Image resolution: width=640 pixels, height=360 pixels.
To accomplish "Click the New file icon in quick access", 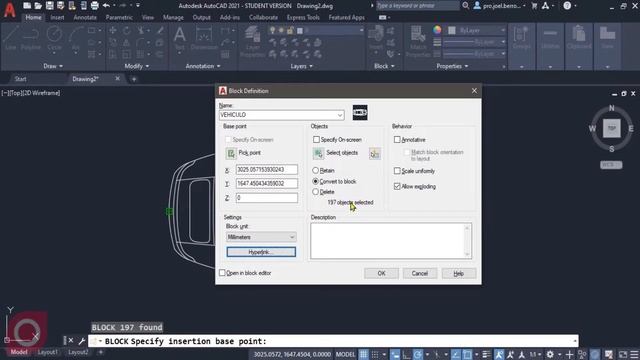I will point(27,6).
